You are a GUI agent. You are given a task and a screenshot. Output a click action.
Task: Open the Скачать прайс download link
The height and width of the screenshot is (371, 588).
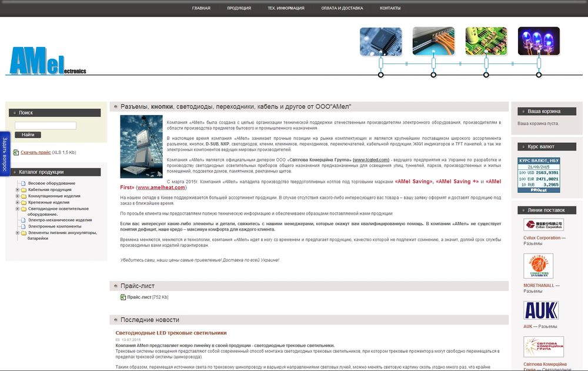pos(36,152)
